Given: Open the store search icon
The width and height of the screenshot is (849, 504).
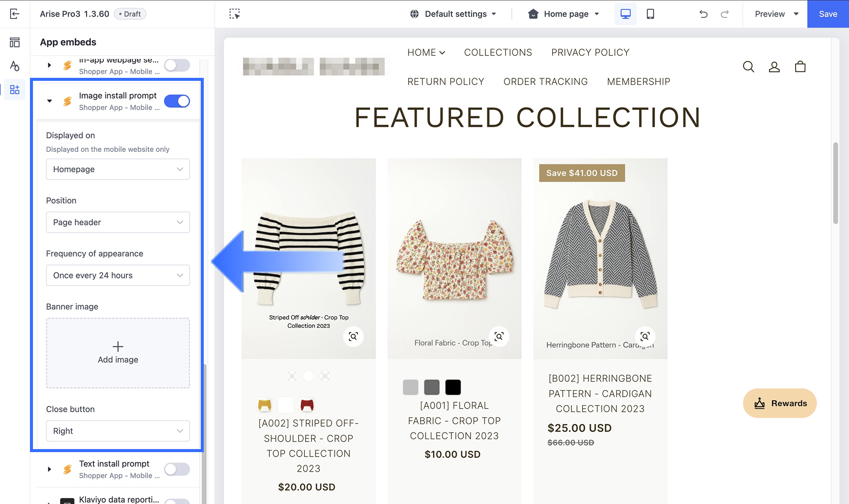Looking at the screenshot, I should tap(748, 67).
